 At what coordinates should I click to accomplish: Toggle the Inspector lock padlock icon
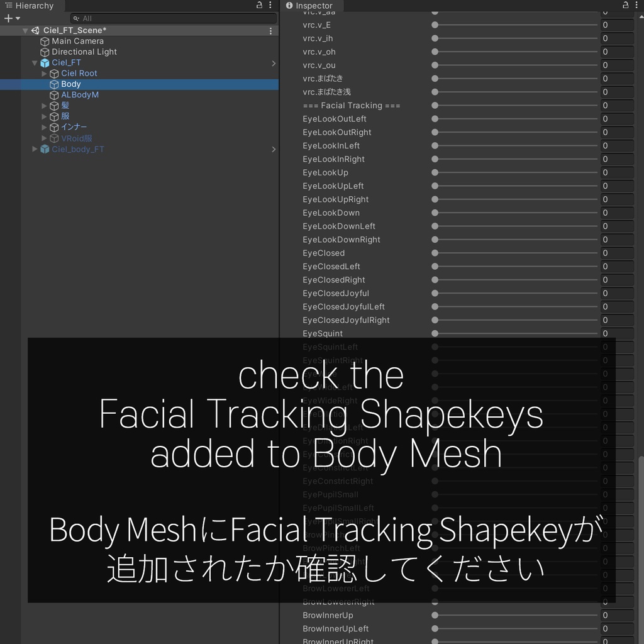pyautogui.click(x=626, y=5)
